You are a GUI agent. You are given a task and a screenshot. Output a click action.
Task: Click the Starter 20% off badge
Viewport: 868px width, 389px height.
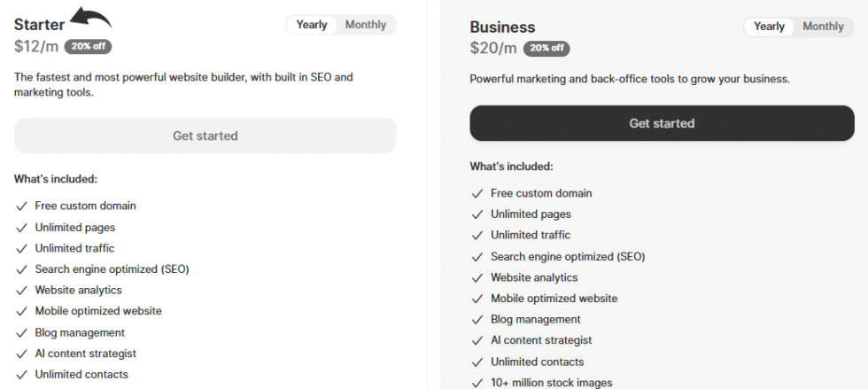click(x=88, y=47)
